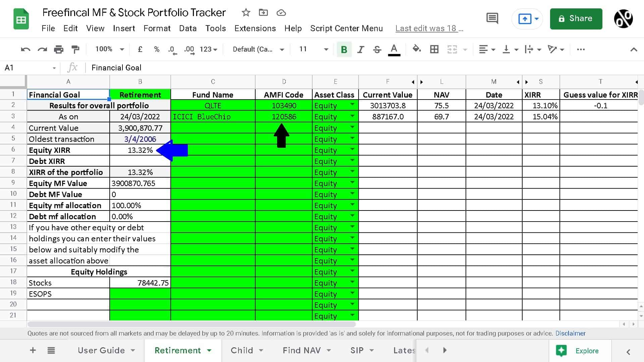Screen dimensions: 644x362
Task: Click the Name box A1
Action: (30, 68)
